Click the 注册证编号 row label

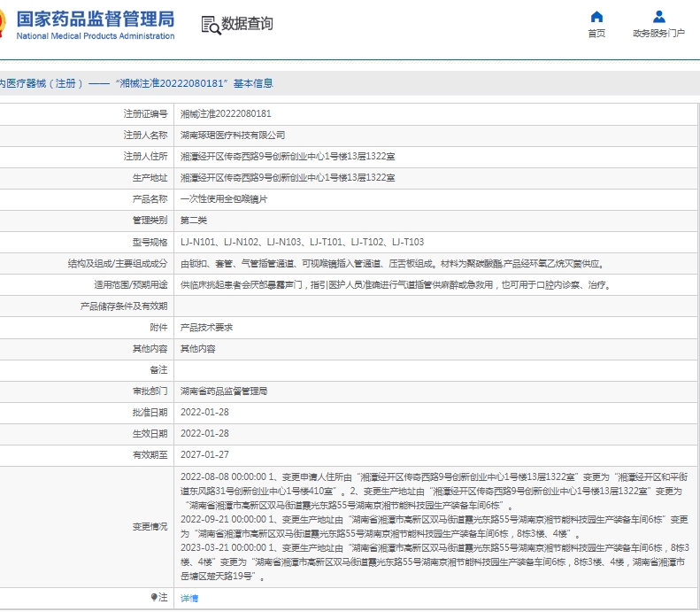(145, 114)
